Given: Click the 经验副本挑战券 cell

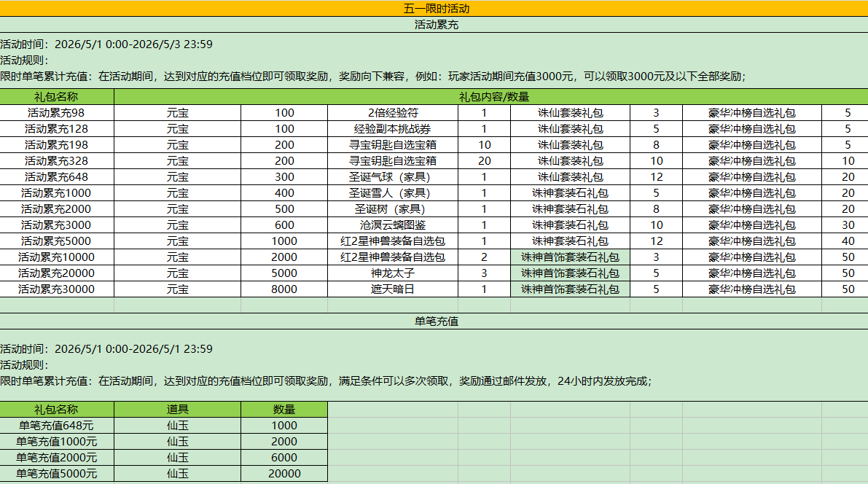Looking at the screenshot, I should pos(393,129).
